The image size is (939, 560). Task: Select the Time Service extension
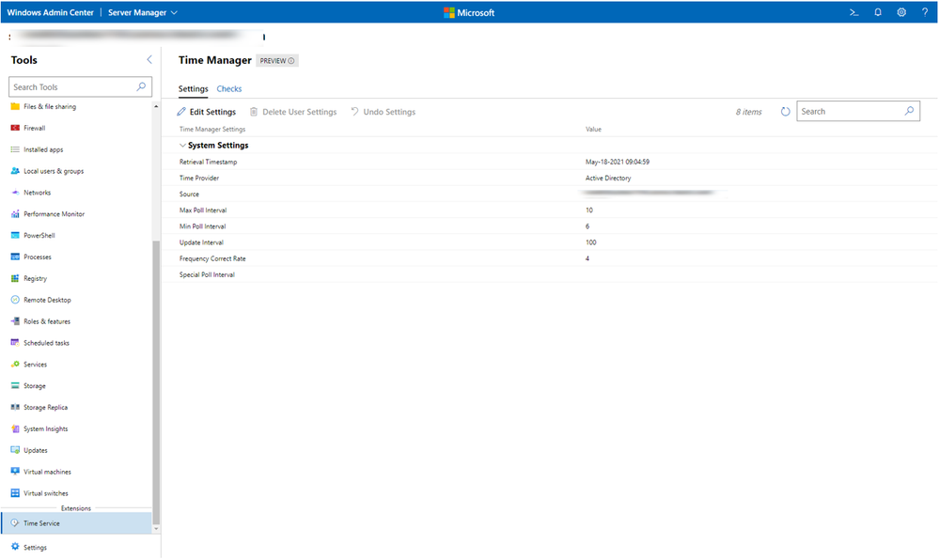click(77, 523)
